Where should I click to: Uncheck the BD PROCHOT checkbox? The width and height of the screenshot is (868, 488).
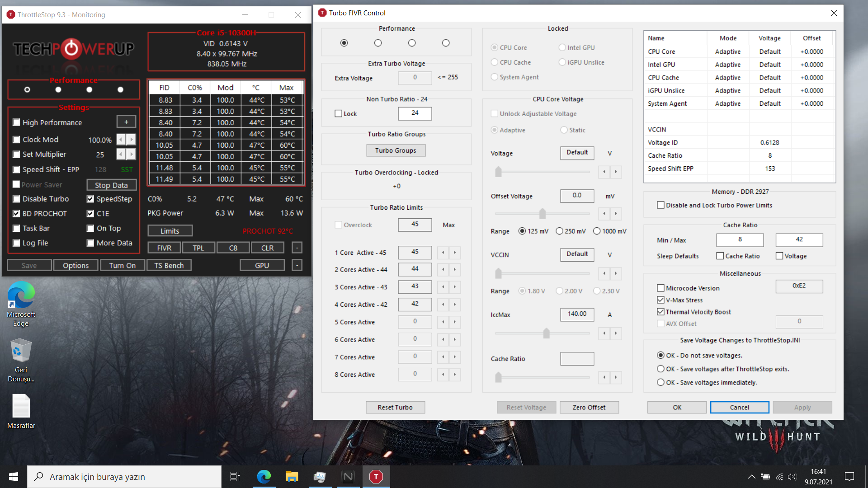[17, 213]
